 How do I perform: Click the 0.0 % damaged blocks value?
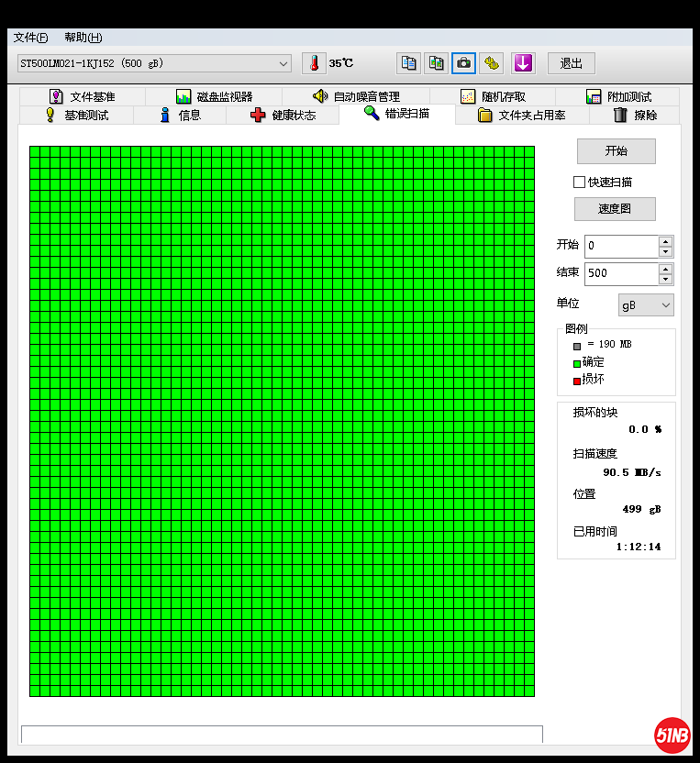(x=645, y=429)
